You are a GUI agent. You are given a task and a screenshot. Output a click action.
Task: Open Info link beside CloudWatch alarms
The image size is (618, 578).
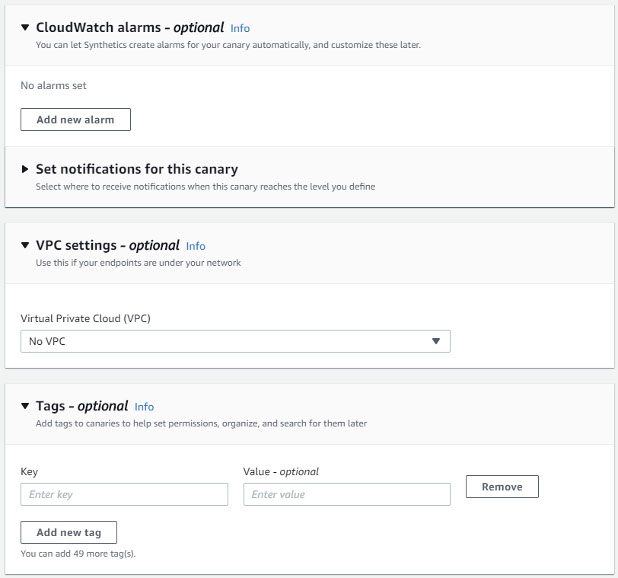239,29
